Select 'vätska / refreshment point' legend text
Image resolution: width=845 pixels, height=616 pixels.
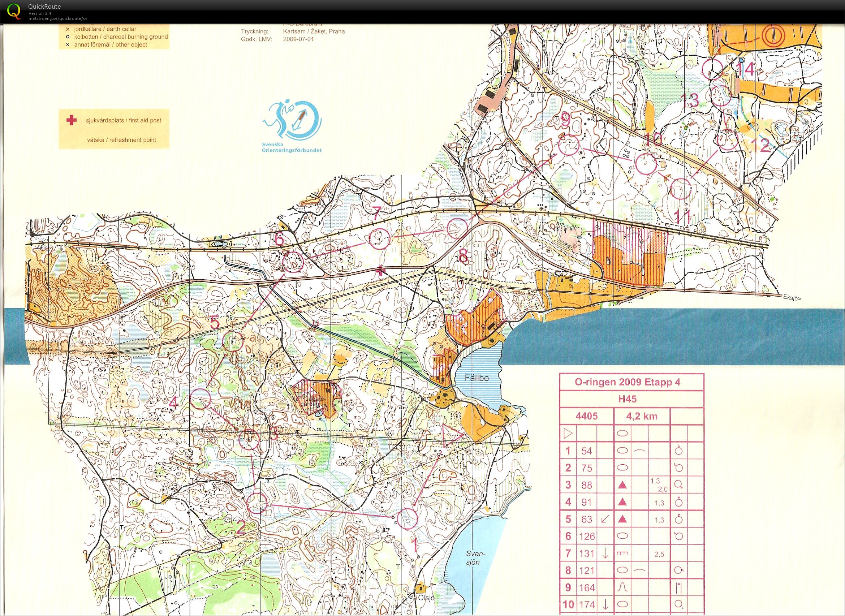(122, 140)
